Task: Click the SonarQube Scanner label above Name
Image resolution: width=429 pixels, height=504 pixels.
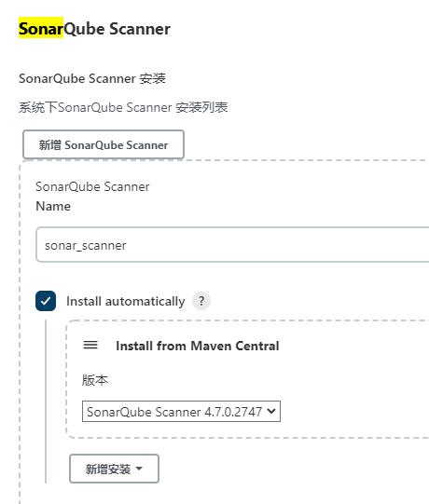Action: 92,186
